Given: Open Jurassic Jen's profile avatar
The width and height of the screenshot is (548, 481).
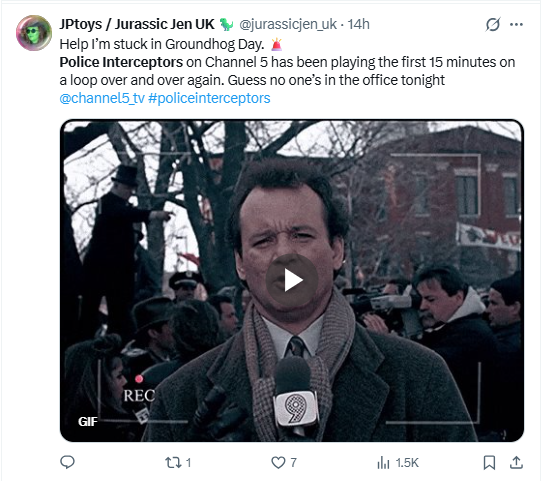Looking at the screenshot, I should tap(34, 33).
